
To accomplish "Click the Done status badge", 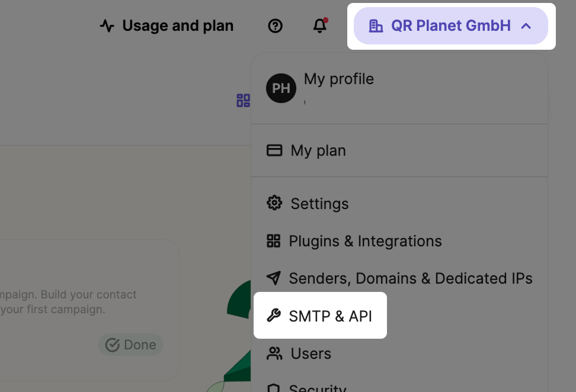I will (131, 345).
